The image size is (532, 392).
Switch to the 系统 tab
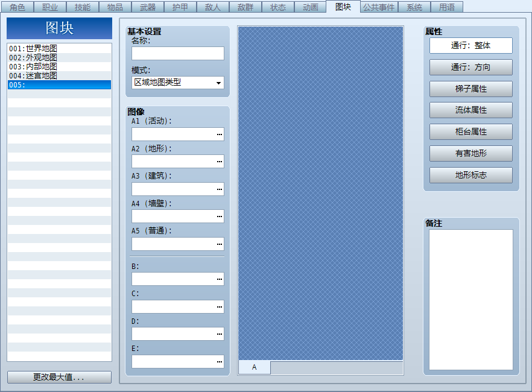click(414, 7)
